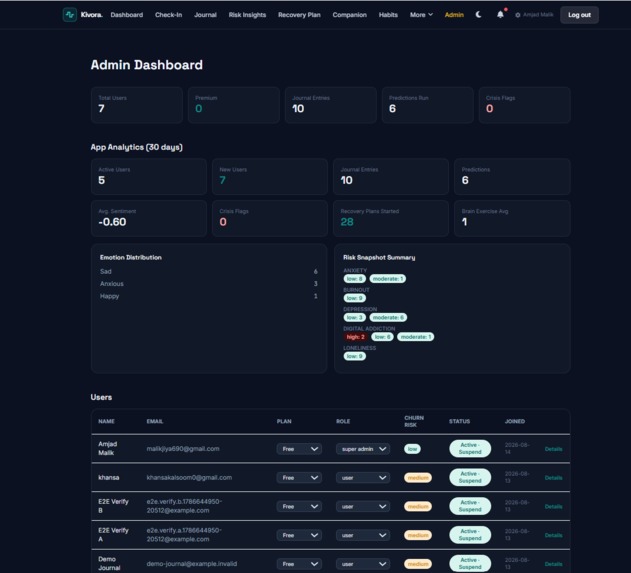Open Details link for Amjad Malik
This screenshot has width=631, height=573.
(x=553, y=449)
